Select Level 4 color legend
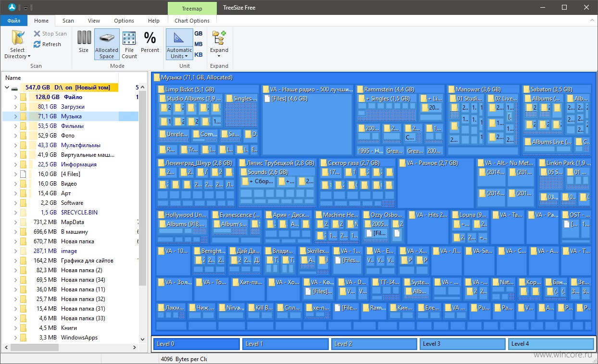598x364 pixels. click(551, 344)
